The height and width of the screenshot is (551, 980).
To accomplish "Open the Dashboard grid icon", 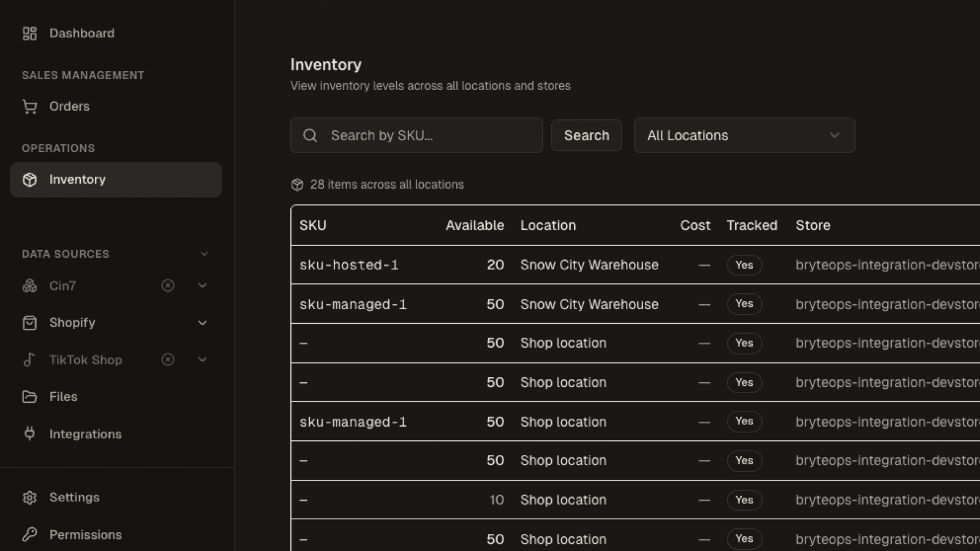I will (29, 33).
